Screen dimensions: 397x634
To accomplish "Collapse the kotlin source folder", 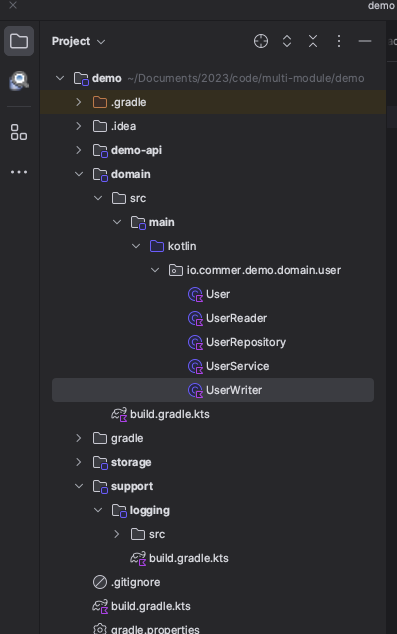I will [136, 246].
